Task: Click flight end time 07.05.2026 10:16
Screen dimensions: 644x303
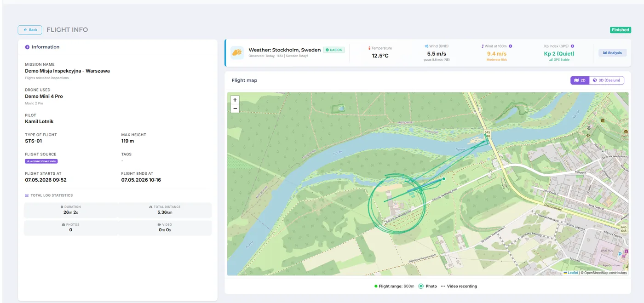Action: 141,180
